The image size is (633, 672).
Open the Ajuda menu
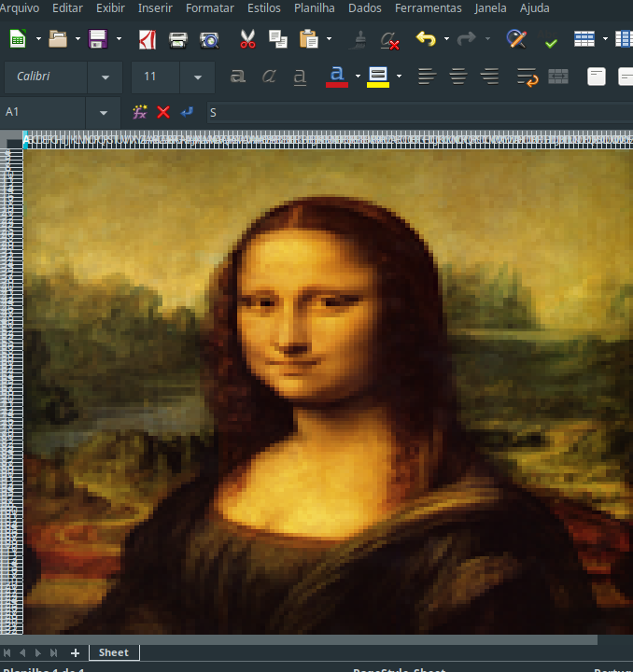point(534,8)
